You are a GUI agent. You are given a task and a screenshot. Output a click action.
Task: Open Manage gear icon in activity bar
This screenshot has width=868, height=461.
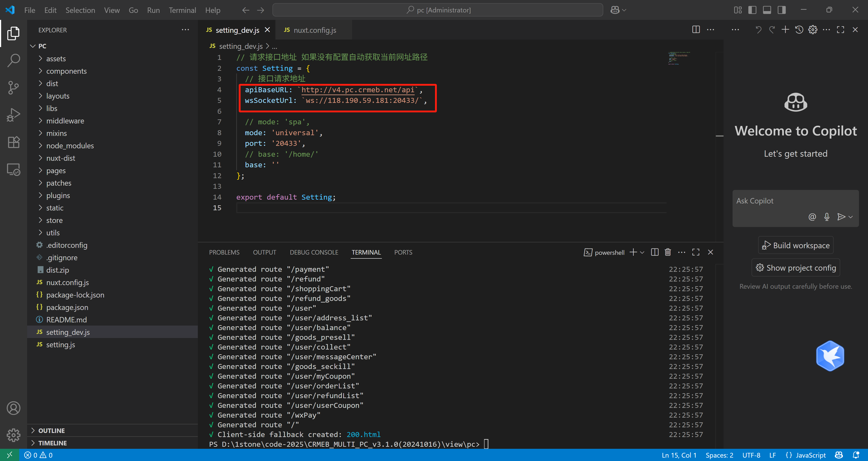click(14, 435)
